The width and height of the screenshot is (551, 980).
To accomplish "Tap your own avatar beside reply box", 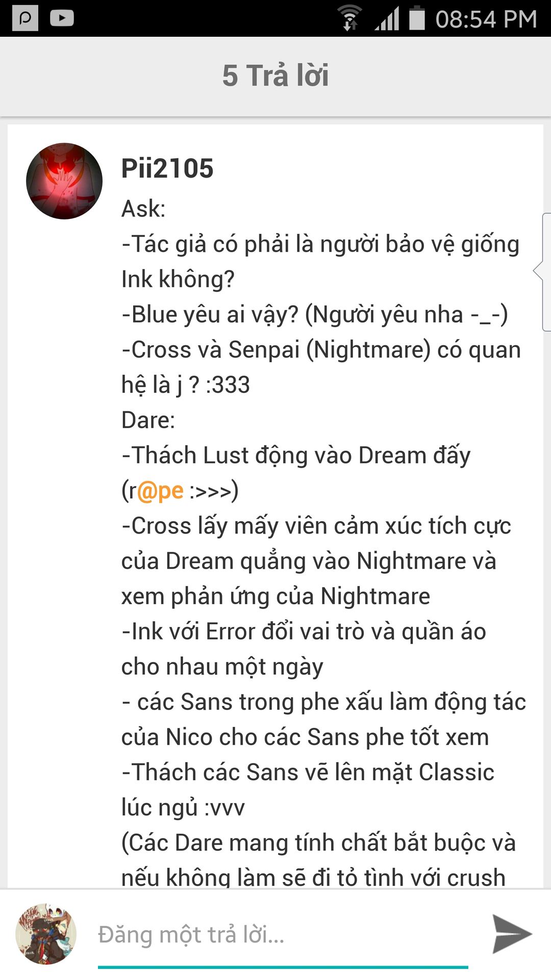I will pos(46,934).
